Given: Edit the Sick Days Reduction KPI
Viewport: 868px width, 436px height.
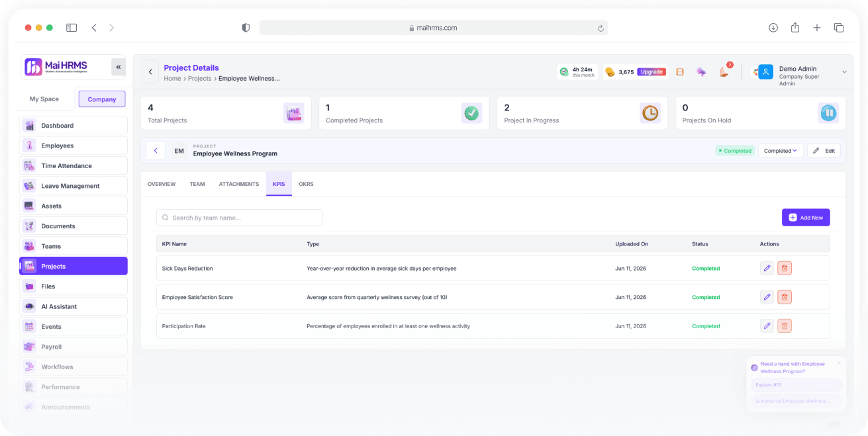Looking at the screenshot, I should [x=767, y=268].
